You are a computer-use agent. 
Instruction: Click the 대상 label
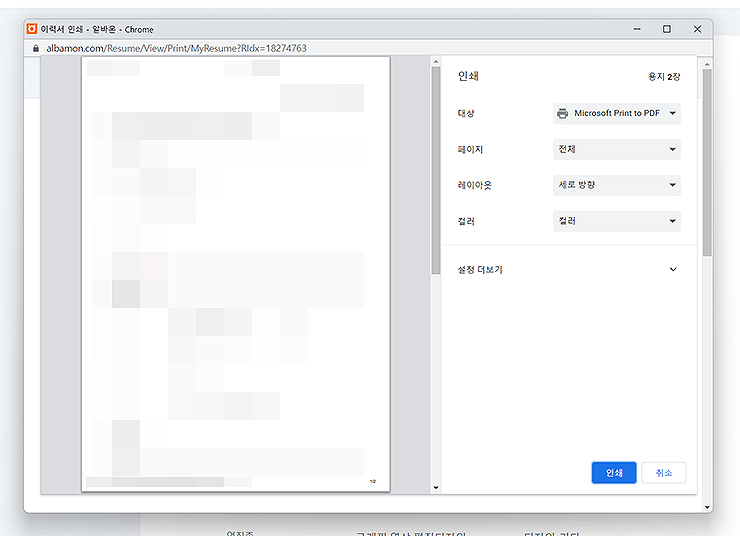click(466, 113)
